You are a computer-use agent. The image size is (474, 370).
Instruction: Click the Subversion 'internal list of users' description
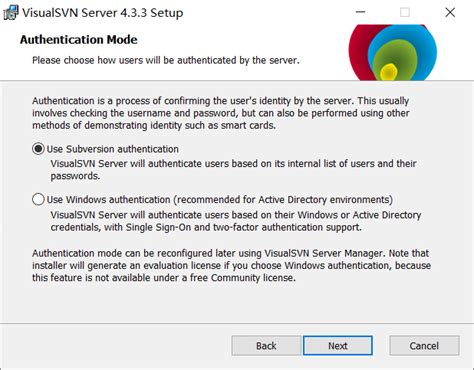click(234, 170)
